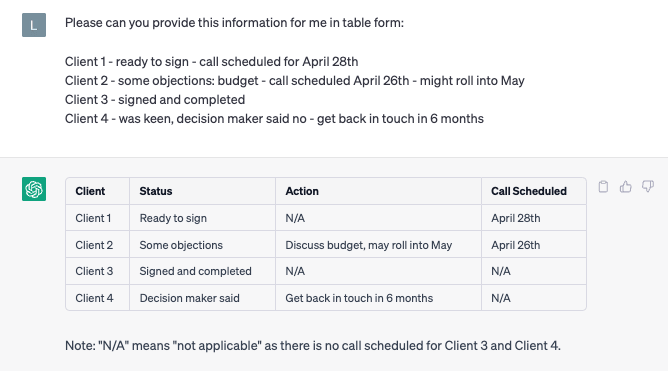Image resolution: width=668 pixels, height=371 pixels.
Task: Click the 'Discuss budget, may roll into May' cell
Action: pyautogui.click(x=378, y=245)
